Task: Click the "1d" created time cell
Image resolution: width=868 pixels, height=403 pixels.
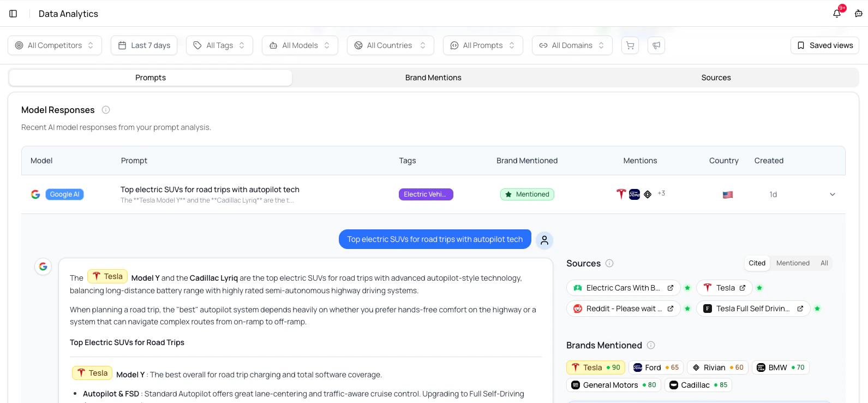Action: [773, 194]
